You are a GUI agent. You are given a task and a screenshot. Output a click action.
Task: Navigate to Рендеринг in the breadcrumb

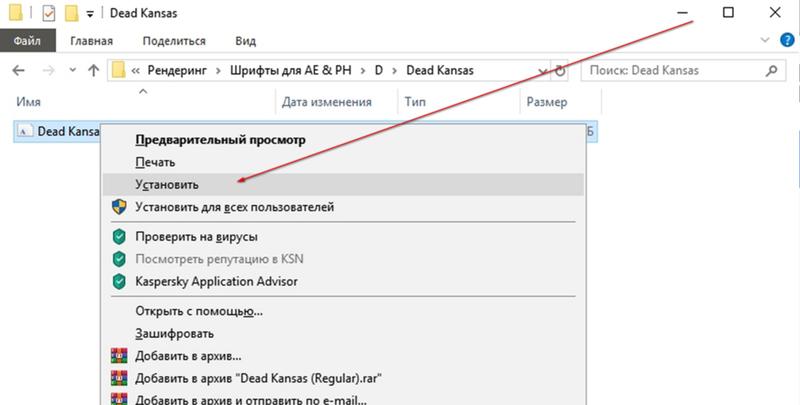click(177, 70)
